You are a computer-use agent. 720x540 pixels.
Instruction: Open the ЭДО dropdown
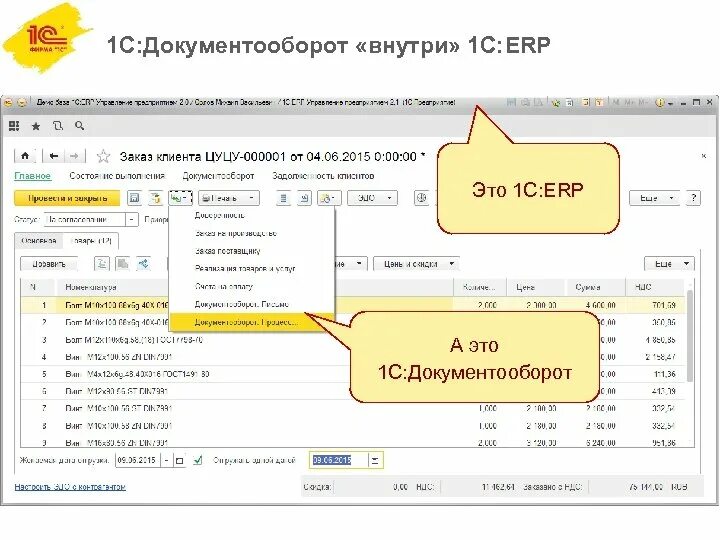(x=372, y=198)
